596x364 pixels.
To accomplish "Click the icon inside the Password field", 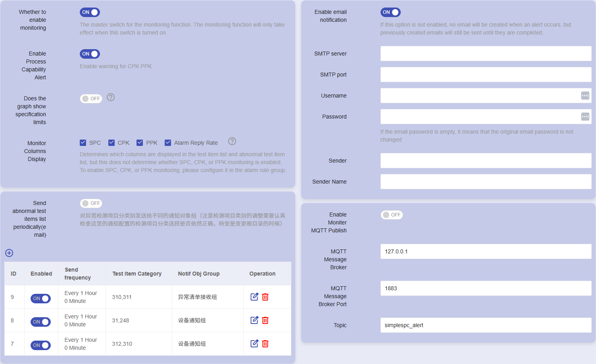I will pos(585,117).
